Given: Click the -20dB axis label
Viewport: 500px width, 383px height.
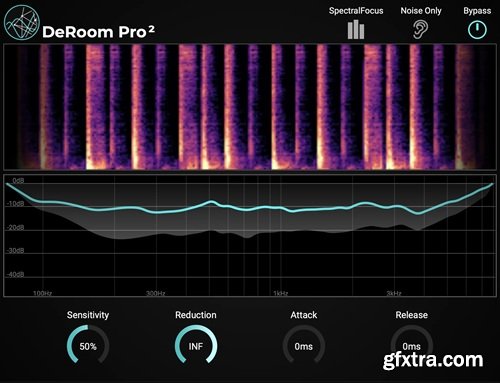Looking at the screenshot, I should pyautogui.click(x=15, y=228).
